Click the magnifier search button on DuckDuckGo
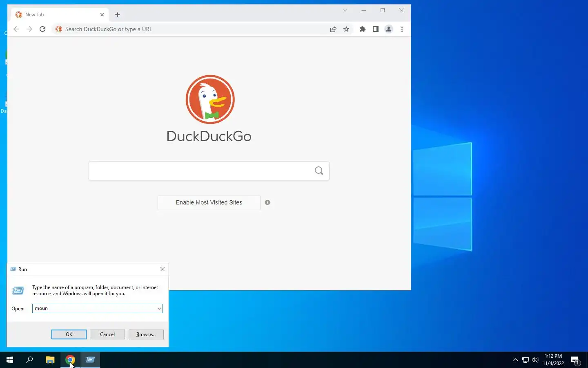The image size is (588, 368). coord(319,171)
